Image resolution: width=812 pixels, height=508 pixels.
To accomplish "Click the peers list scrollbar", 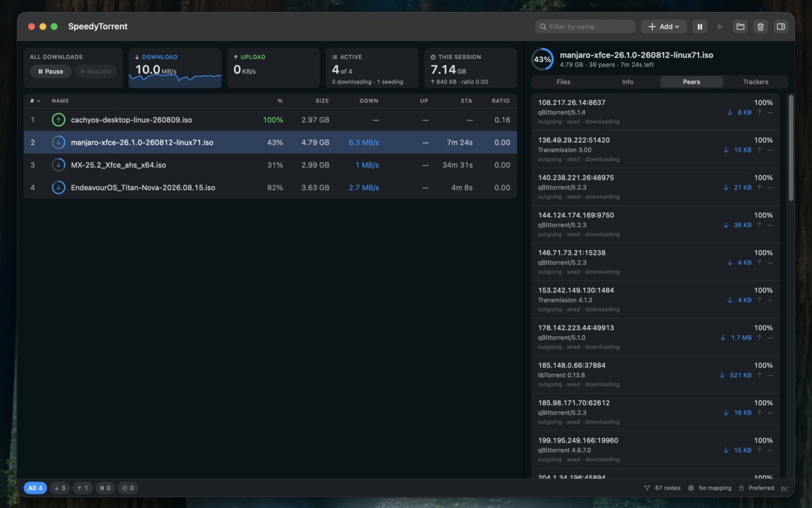I will tap(790, 149).
